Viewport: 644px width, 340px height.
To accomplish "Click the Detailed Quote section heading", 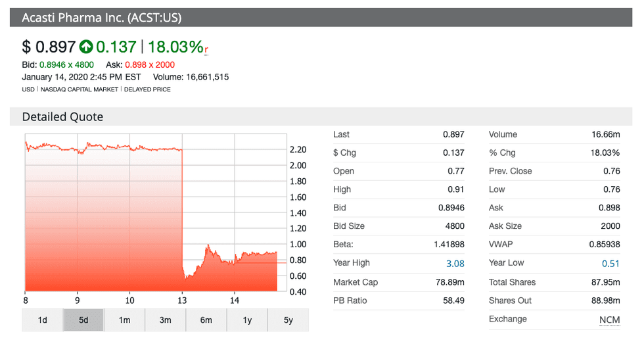I will click(62, 117).
